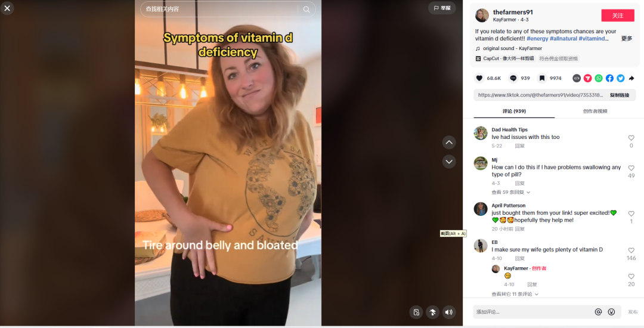Expand the 59 replies under Mj's comment
The height and width of the screenshot is (328, 644).
click(x=510, y=192)
